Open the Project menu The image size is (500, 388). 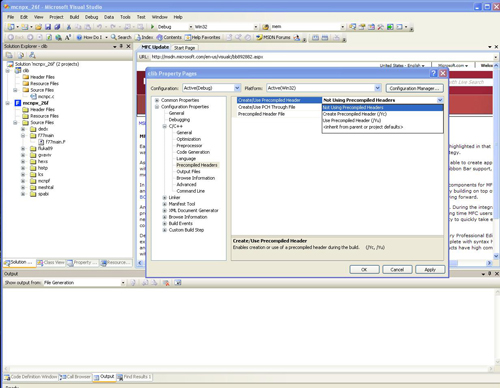point(56,17)
